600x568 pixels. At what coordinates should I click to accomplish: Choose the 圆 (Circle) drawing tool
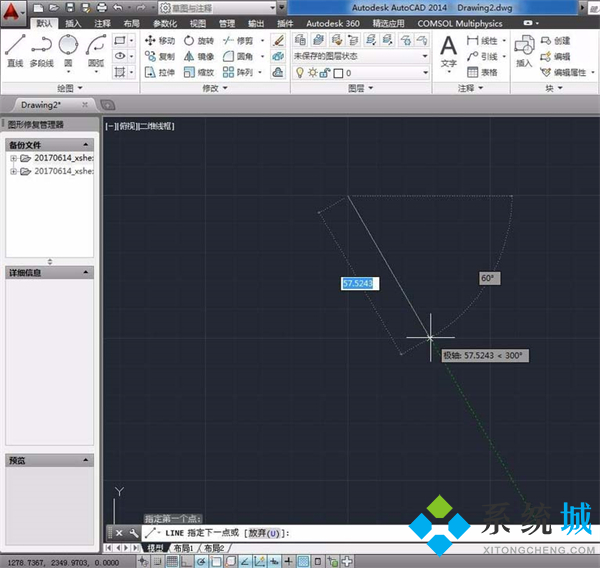point(68,49)
